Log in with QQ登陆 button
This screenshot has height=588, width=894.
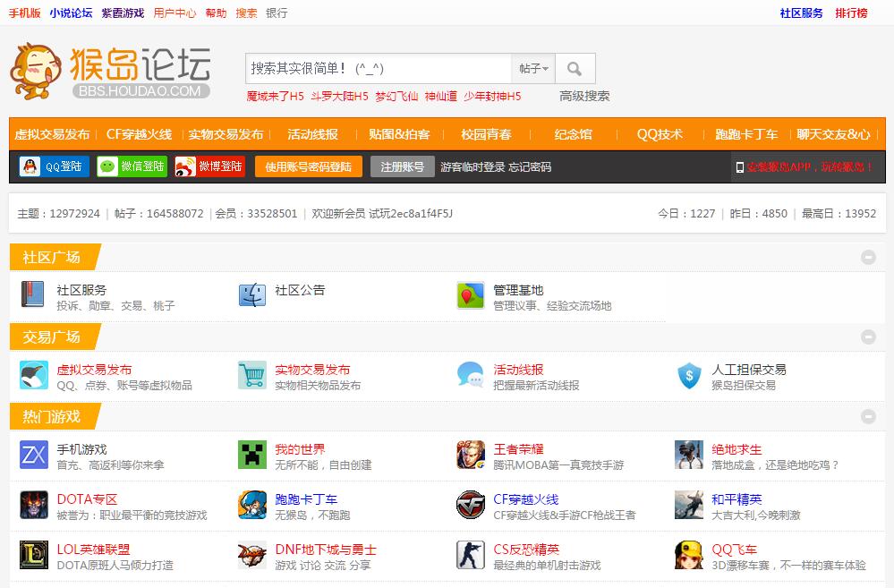(55, 166)
